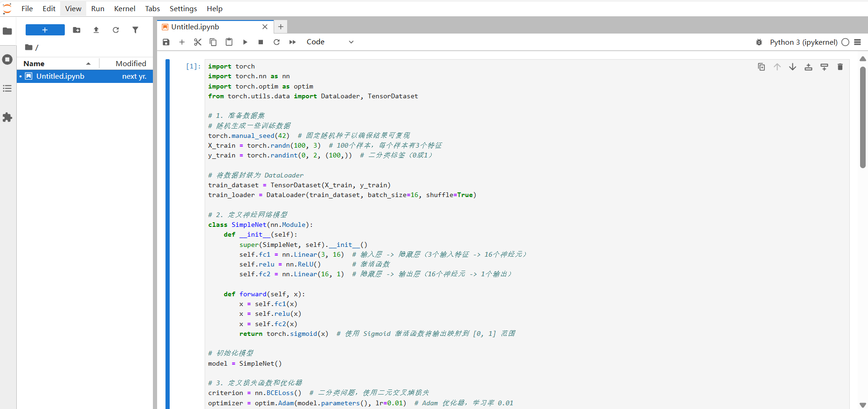Click the blue new launcher button
The image size is (868, 409).
tap(45, 30)
